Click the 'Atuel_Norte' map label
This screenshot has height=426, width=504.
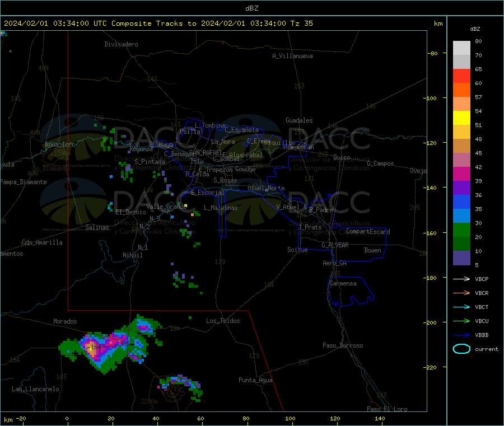[x=266, y=188]
